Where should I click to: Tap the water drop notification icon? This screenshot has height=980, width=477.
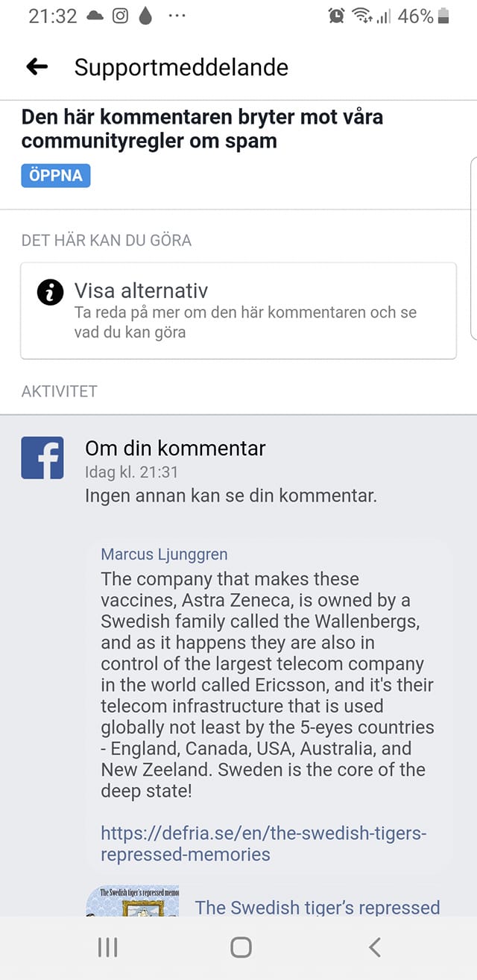coord(145,16)
